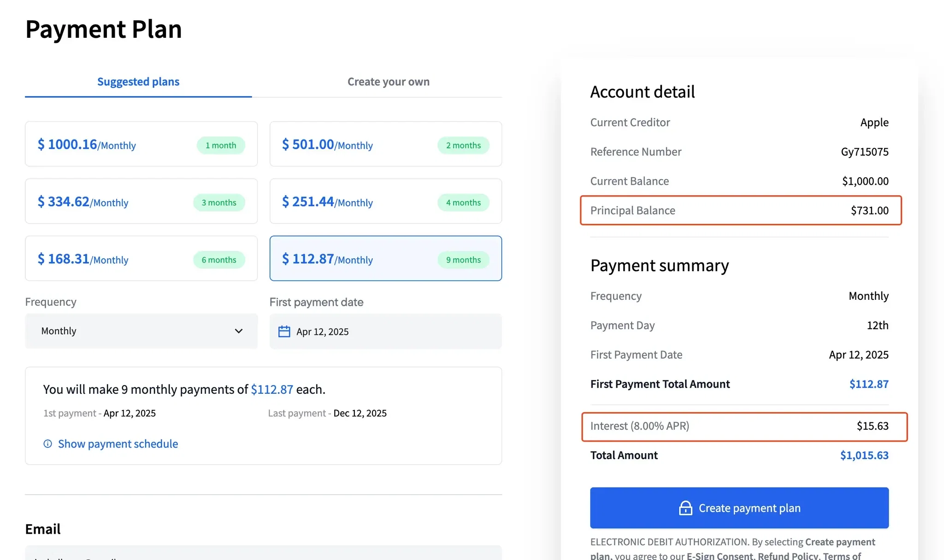Select the $334.62 monthly 3 months plan
Image resolution: width=944 pixels, height=560 pixels.
click(x=142, y=201)
